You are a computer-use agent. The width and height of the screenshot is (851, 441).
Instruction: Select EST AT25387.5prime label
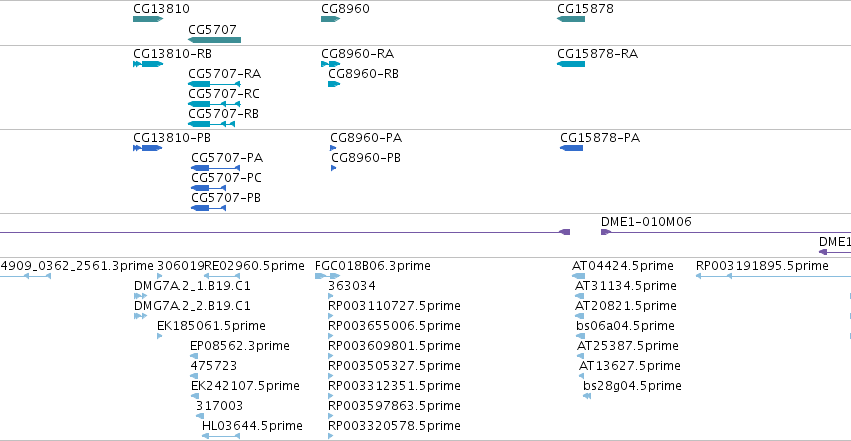point(628,346)
